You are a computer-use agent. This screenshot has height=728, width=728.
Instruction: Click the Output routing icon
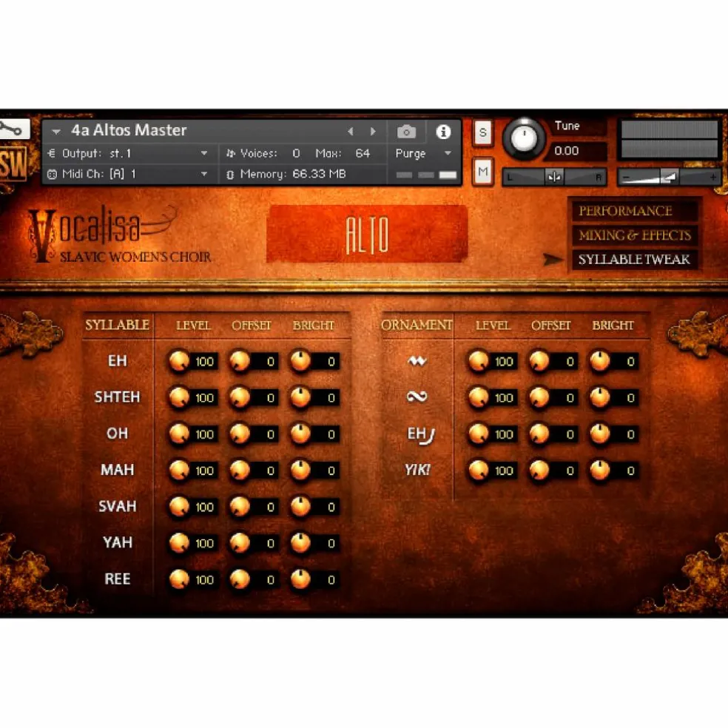click(x=52, y=153)
